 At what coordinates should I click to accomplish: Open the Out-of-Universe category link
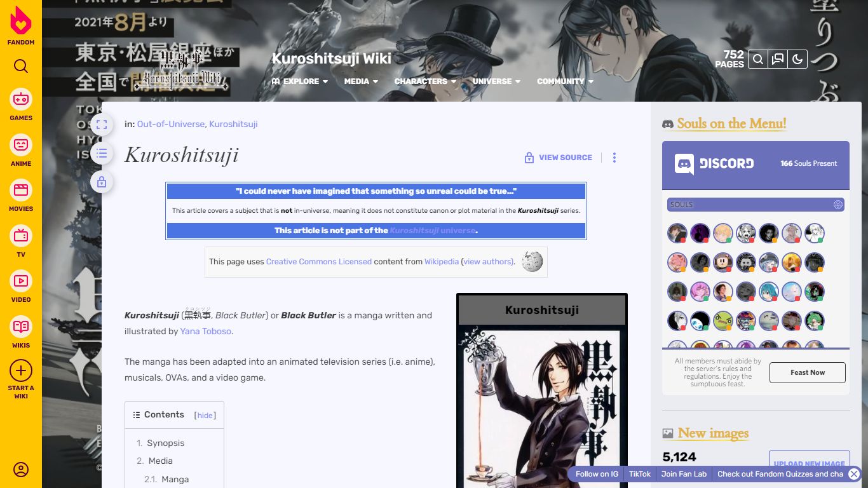pos(170,125)
